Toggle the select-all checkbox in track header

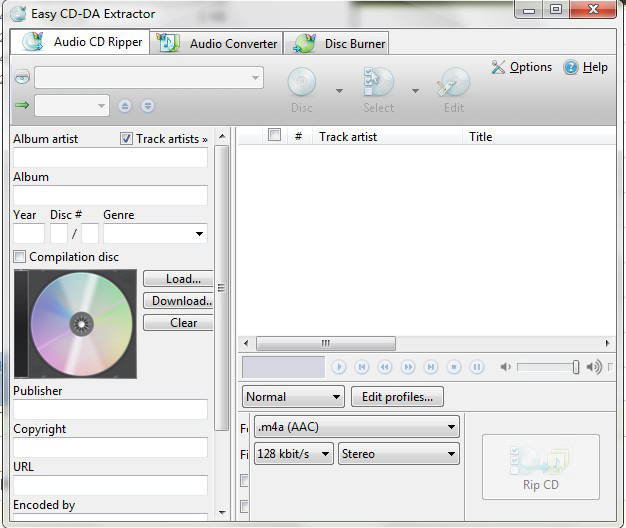coord(274,135)
